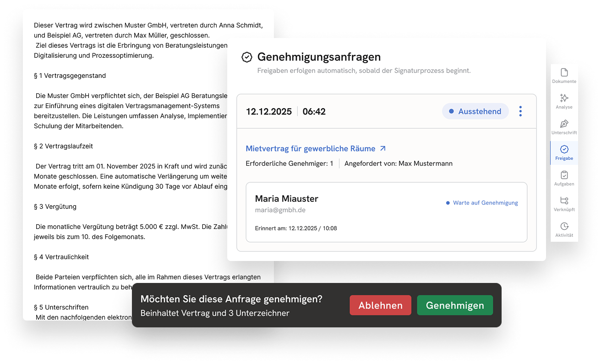Image resolution: width=601 pixels, height=364 pixels.
Task: Click the Freigaben erfolgen automatisch subtitle text
Action: point(364,71)
